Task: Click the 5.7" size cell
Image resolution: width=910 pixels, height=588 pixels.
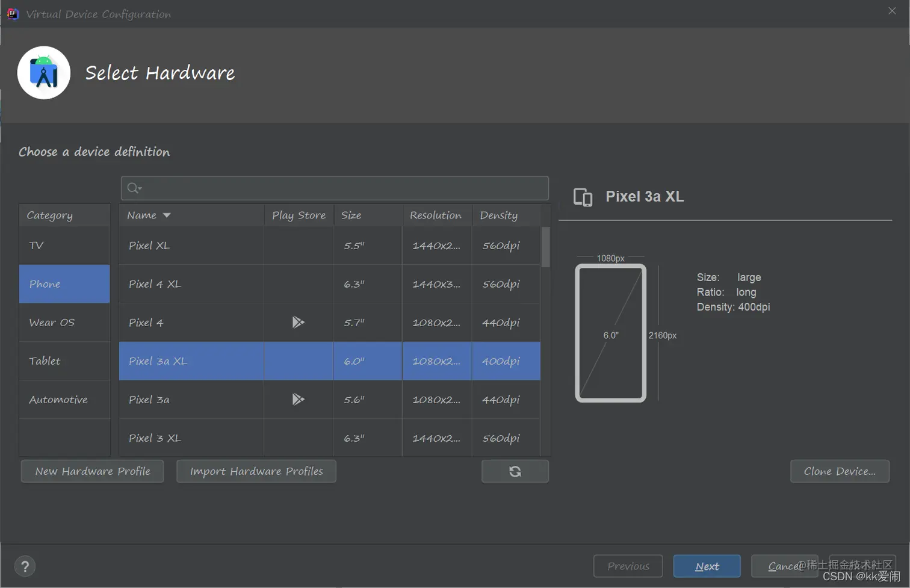Action: click(x=368, y=323)
